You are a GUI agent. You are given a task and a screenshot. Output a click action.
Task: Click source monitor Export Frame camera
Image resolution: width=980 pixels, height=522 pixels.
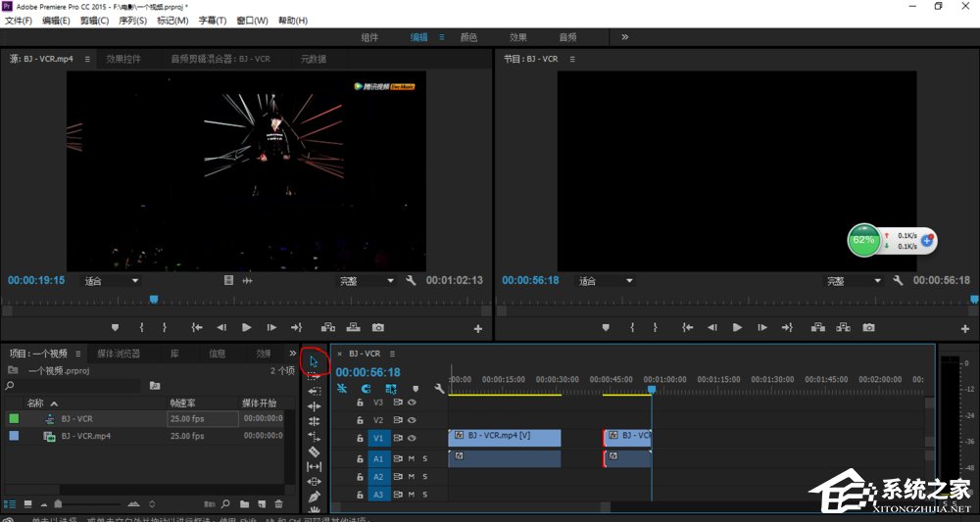point(378,327)
